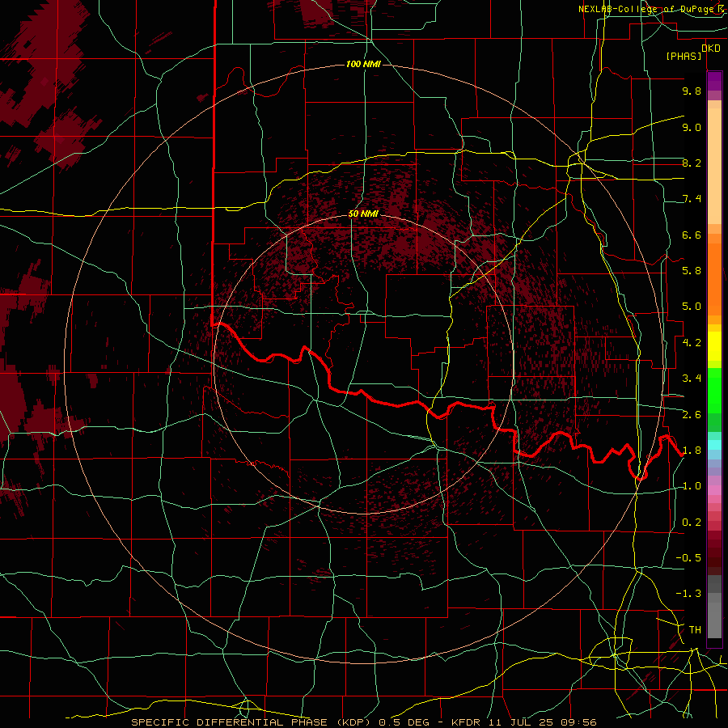Click the 1.8 legend value
Viewport: 728px width, 728px height.
(692, 451)
